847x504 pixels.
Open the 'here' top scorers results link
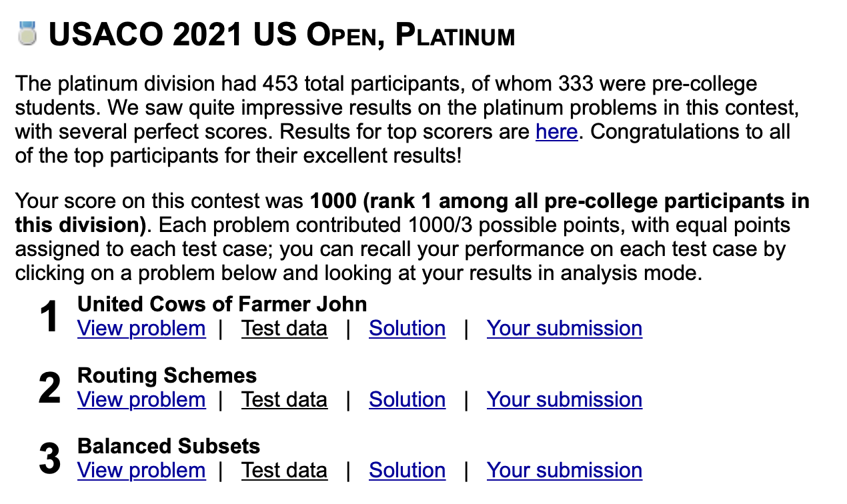556,131
